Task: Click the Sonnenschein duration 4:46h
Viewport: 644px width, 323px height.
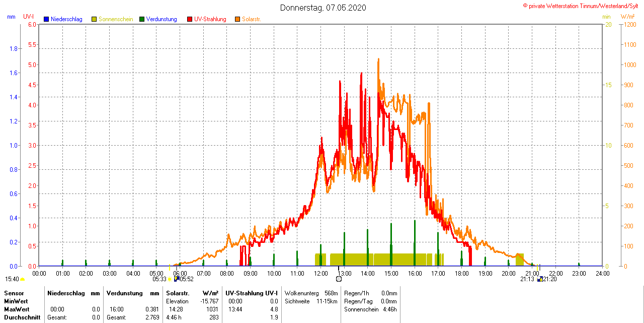Action: [390, 309]
